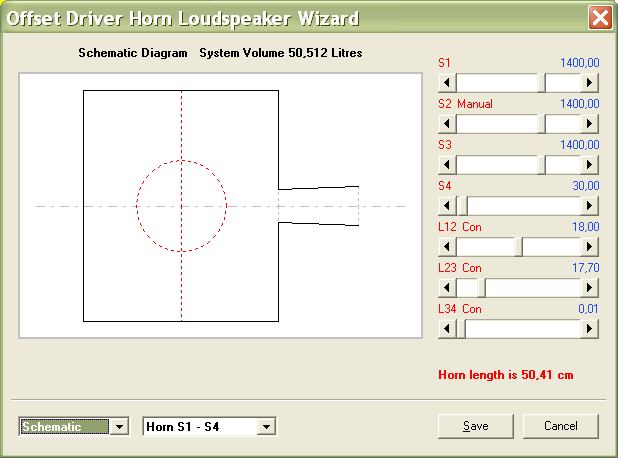Increase S3 using its right arrow
The width and height of the screenshot is (618, 458).
tap(590, 165)
